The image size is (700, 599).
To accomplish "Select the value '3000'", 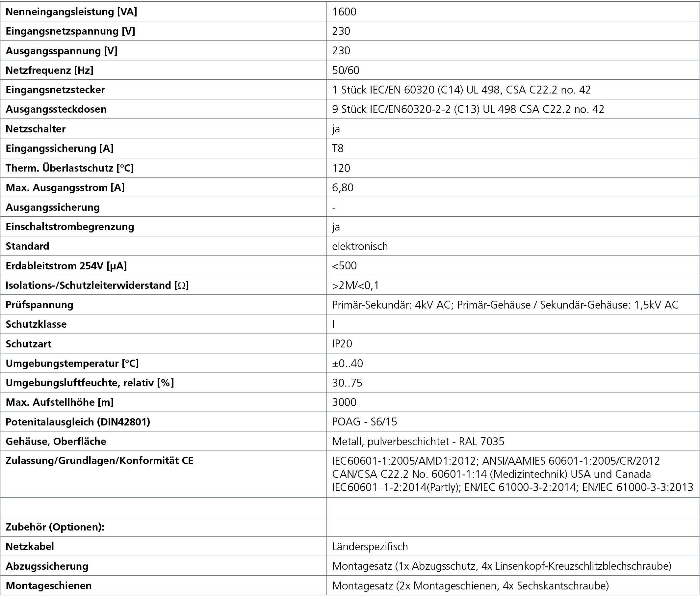I will (x=344, y=402).
